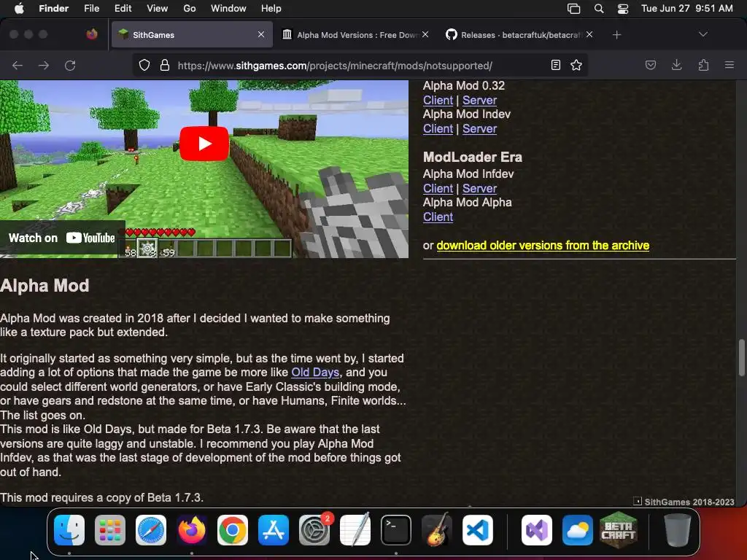747x560 pixels.
Task: Go back one page
Action: coord(18,65)
